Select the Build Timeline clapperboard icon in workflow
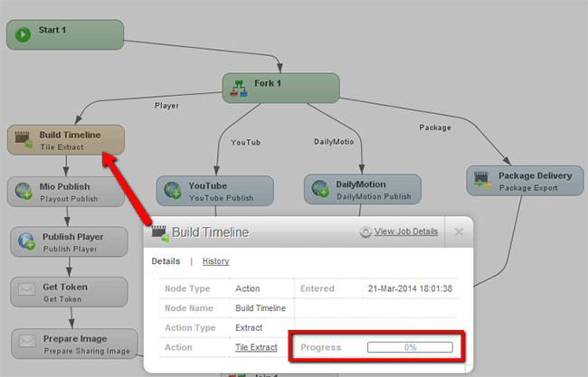This screenshot has width=588, height=377. tap(24, 139)
